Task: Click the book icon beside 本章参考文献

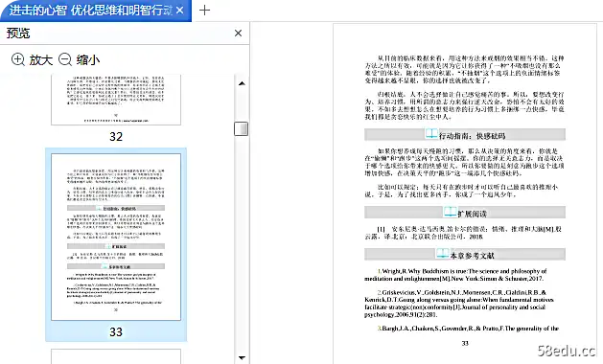Action: 442,253
